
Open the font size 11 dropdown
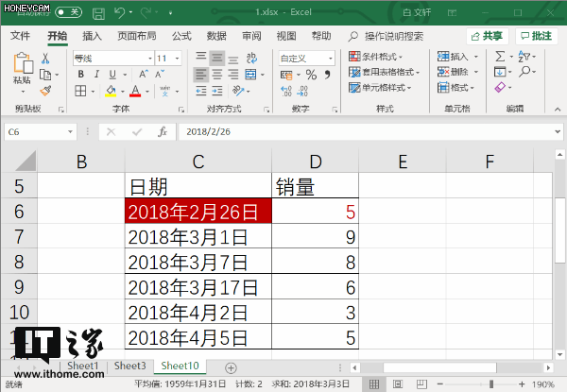click(177, 59)
